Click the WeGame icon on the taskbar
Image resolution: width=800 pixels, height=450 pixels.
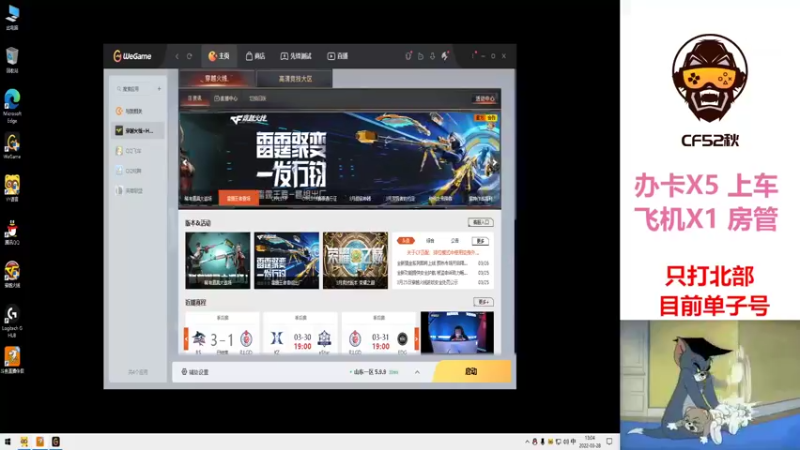pyautogui.click(x=56, y=441)
